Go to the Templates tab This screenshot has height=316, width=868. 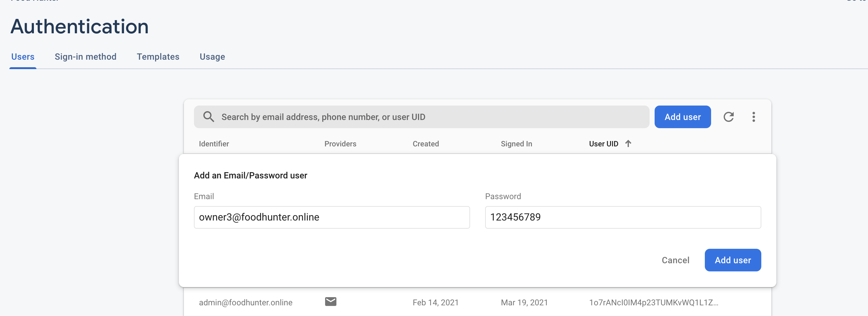[158, 57]
